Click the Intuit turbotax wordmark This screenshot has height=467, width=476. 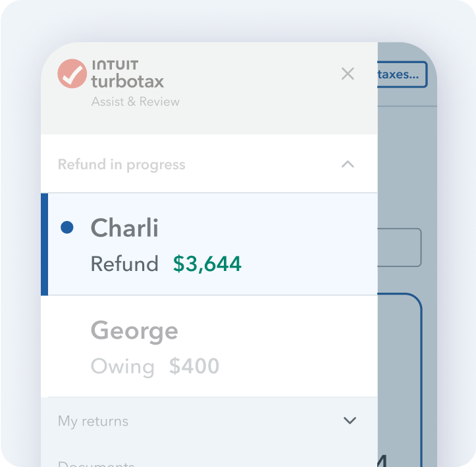point(128,74)
